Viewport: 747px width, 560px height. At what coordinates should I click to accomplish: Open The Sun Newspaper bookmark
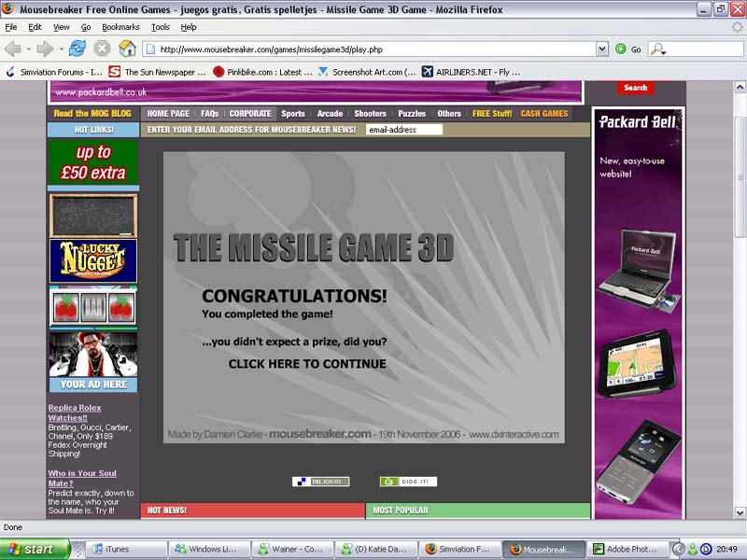coord(157,73)
